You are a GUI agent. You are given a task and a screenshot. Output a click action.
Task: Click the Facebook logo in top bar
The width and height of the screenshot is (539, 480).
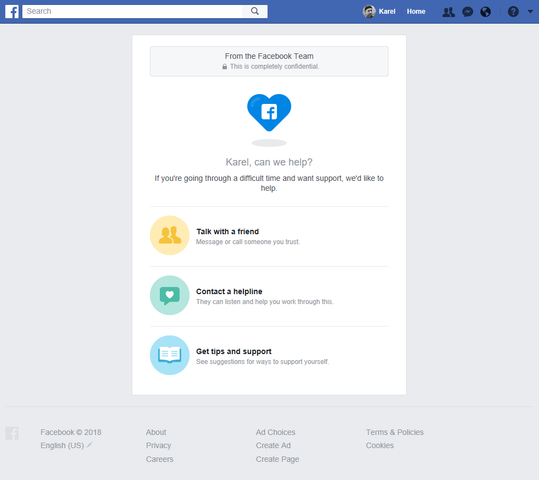pyautogui.click(x=12, y=11)
